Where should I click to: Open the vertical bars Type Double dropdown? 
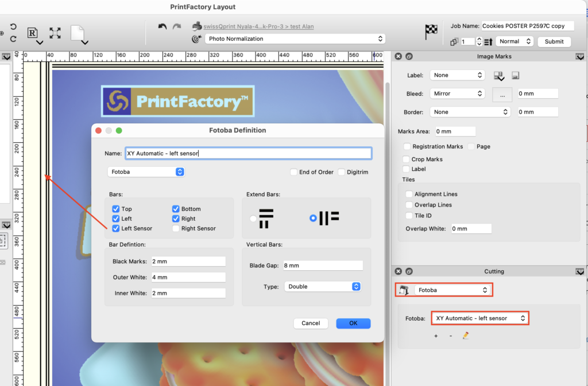[323, 286]
